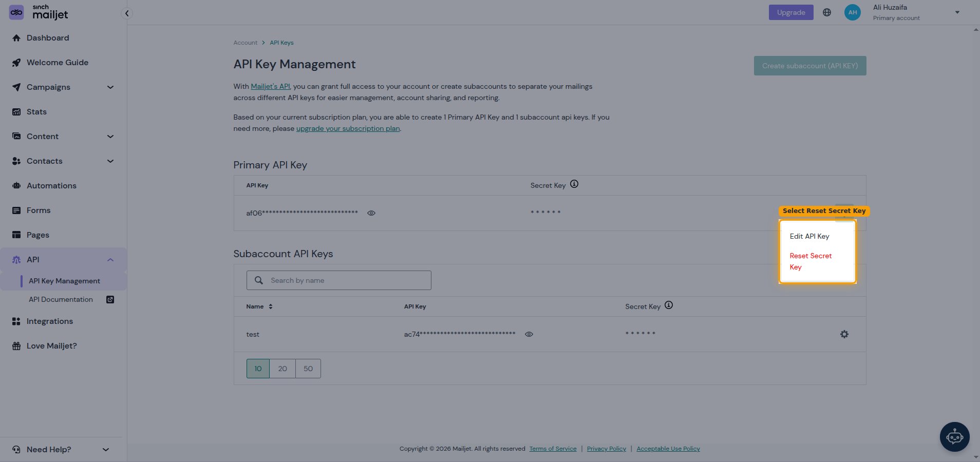Screen dimensions: 980x462
Task: Expand the Need Help chevron
Action: pos(106,450)
